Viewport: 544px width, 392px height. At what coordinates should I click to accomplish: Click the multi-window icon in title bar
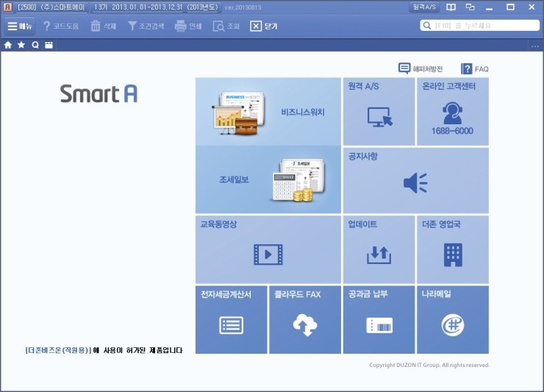click(x=470, y=7)
